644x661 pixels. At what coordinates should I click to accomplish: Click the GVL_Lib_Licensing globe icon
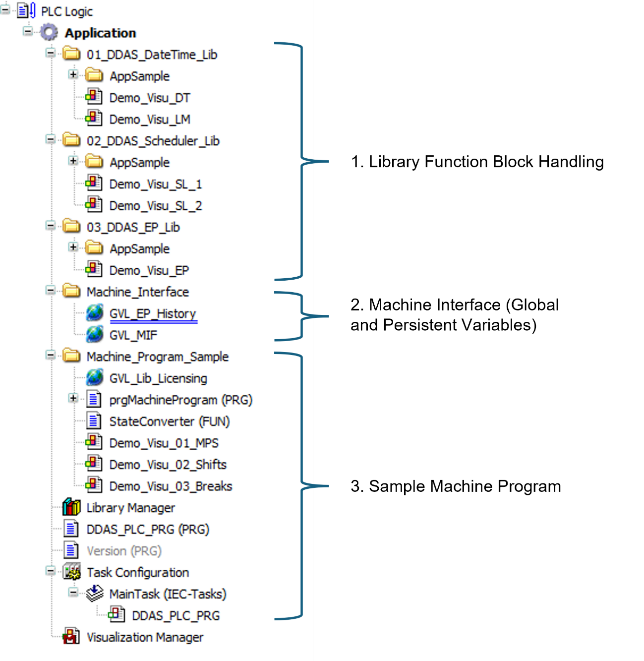coord(94,377)
